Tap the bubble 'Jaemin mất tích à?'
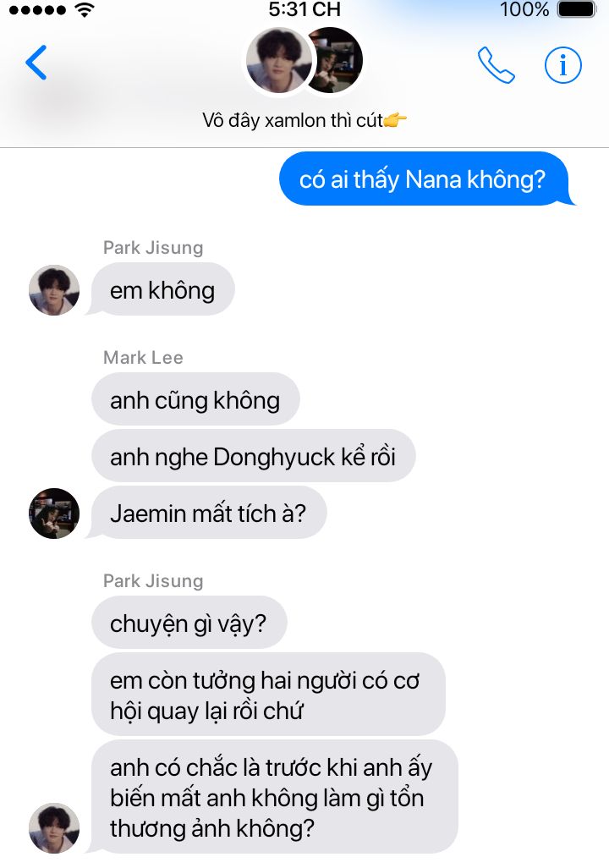Viewport: 609px width, 868px height. pyautogui.click(x=208, y=513)
